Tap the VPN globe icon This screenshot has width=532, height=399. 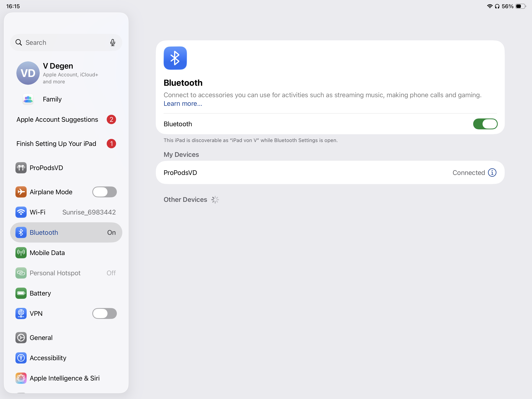[21, 313]
